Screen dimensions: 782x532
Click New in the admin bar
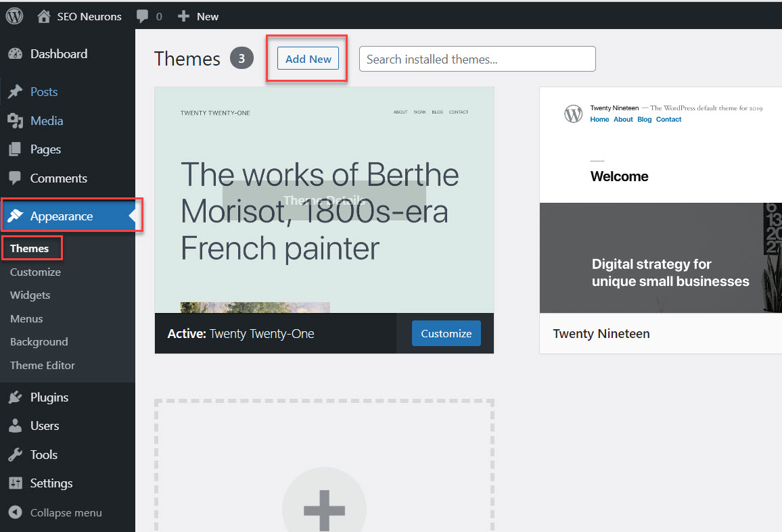[x=208, y=16]
